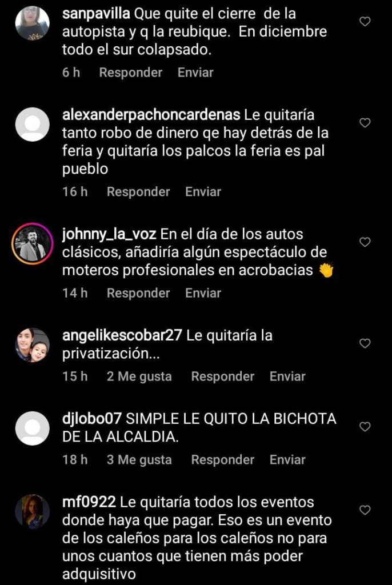Open johnny_la_voz's story from the avatar ring
The image size is (392, 585).
click(x=33, y=243)
